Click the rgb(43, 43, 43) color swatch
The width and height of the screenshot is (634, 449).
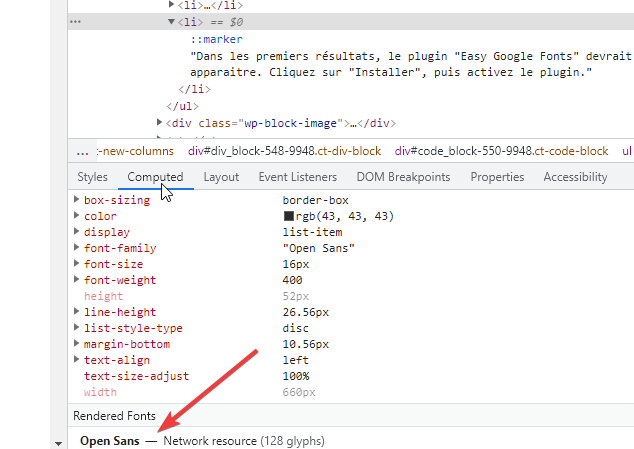[x=289, y=216]
